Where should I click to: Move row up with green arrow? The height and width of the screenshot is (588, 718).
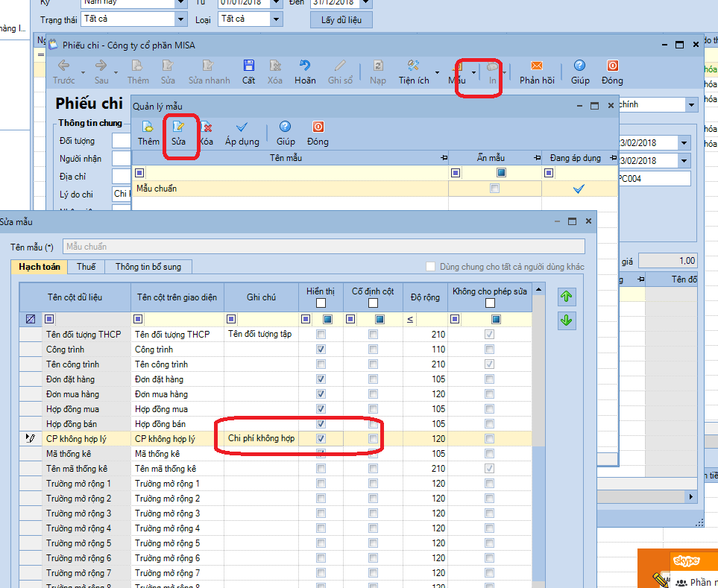click(567, 297)
